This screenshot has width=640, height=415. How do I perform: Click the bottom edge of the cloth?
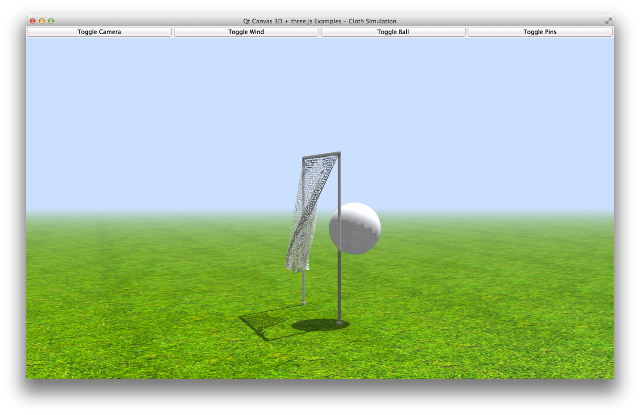298,268
